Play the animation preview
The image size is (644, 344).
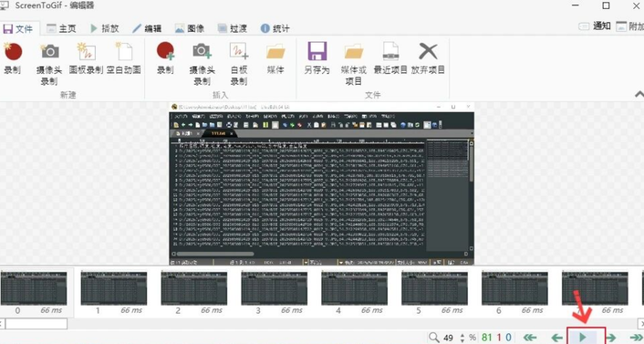pyautogui.click(x=582, y=338)
